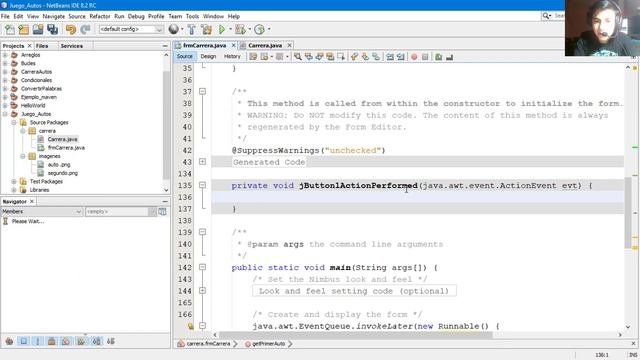Image resolution: width=640 pixels, height=360 pixels.
Task: Open the Refactor menu
Action: pyautogui.click(x=100, y=16)
